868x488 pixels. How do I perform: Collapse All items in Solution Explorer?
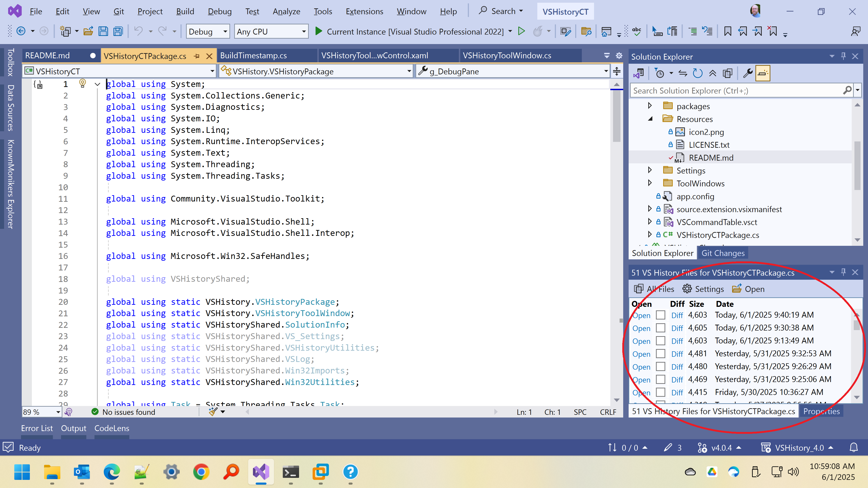pos(712,73)
